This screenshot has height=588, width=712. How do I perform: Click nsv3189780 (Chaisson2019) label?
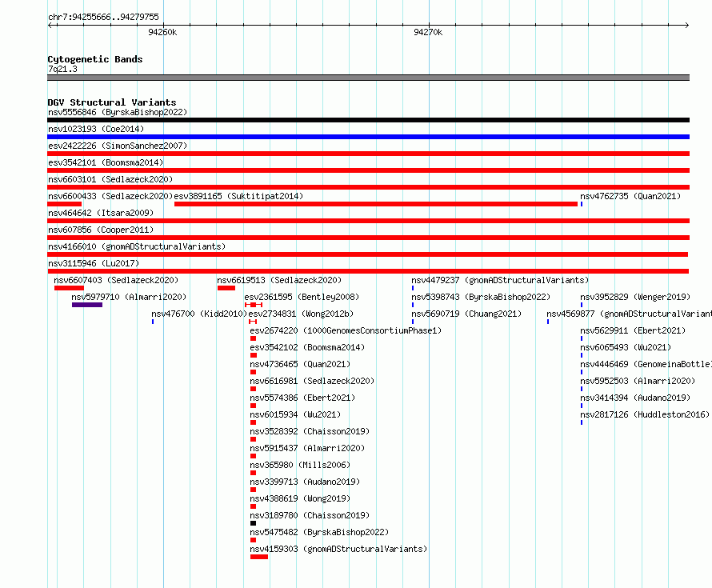pos(310,515)
